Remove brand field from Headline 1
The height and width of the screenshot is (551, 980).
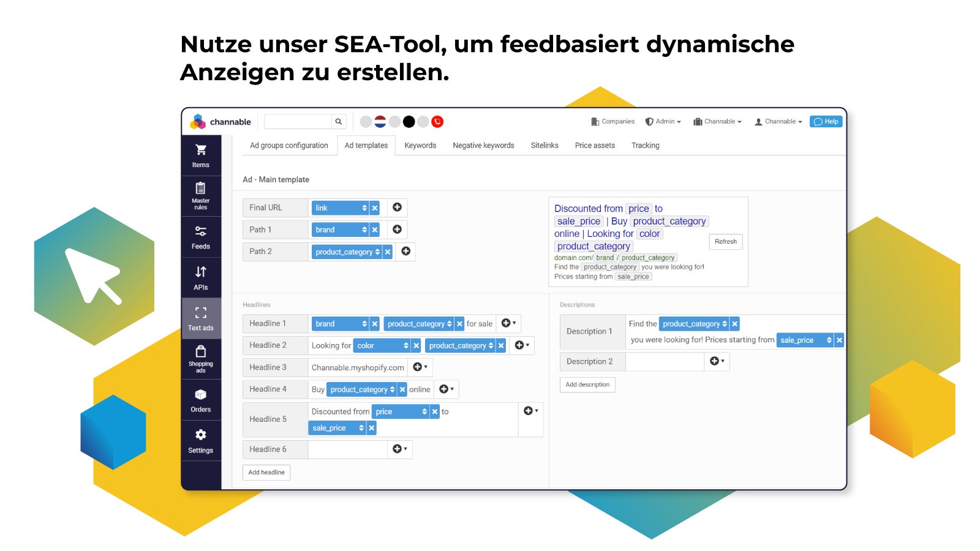click(x=375, y=324)
